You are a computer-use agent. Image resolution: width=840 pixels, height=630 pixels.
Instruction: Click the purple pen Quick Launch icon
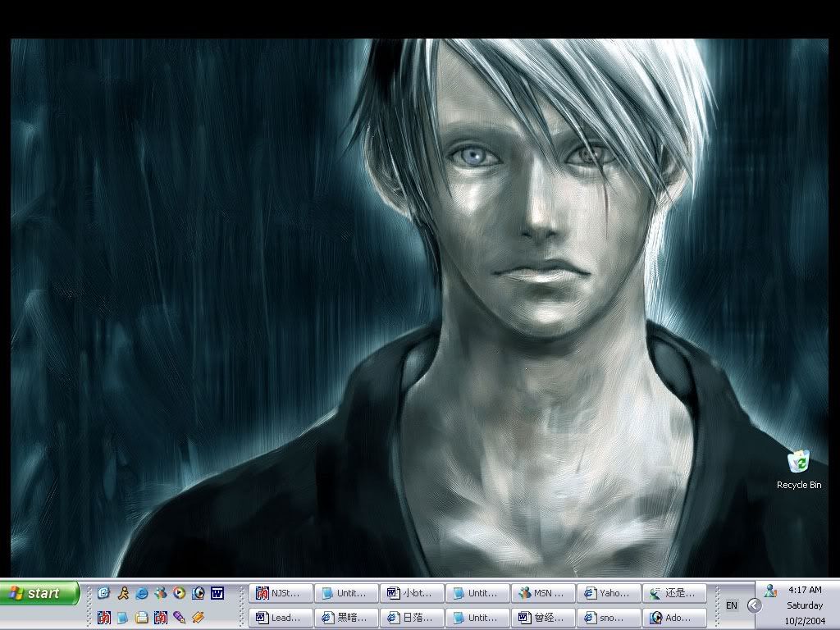pyautogui.click(x=180, y=618)
